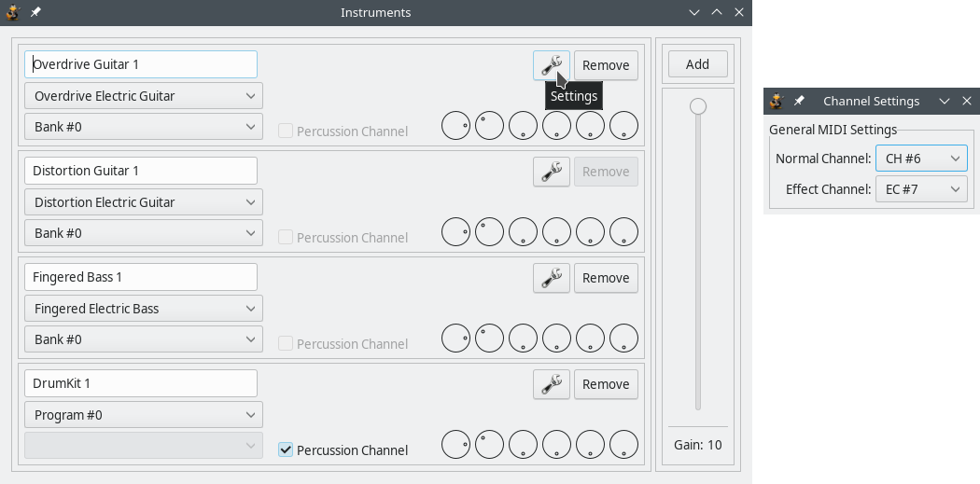
Task: Toggle Percussion Channel checkbox for Fingered Bass 1
Action: pyautogui.click(x=287, y=344)
